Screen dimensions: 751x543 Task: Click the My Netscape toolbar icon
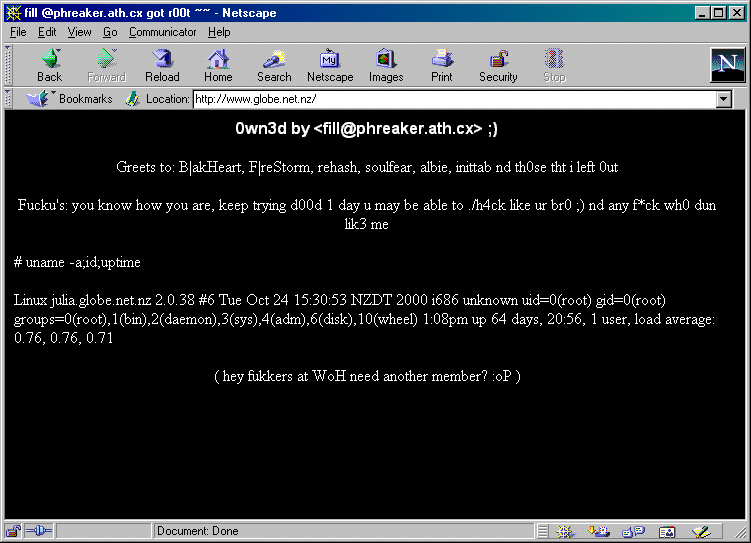(330, 66)
